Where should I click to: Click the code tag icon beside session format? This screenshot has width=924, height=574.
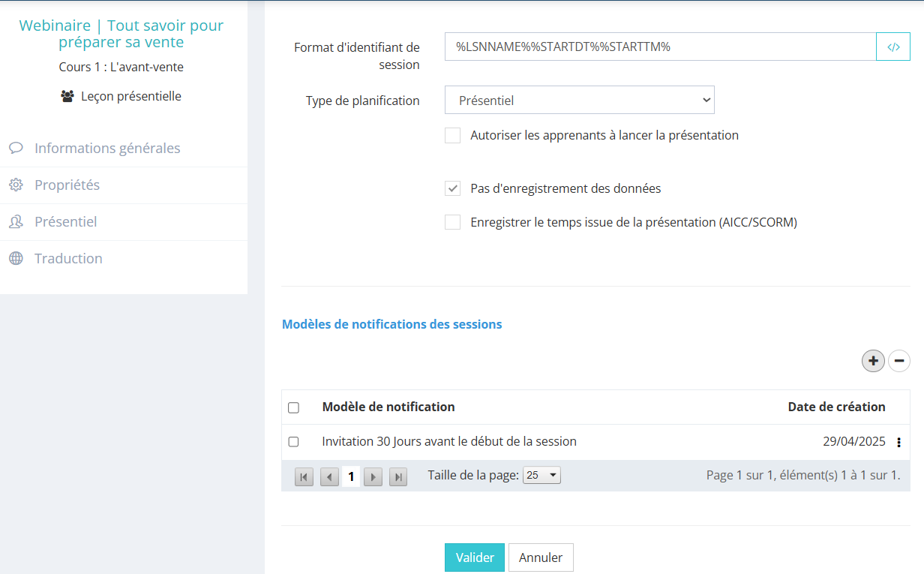click(x=892, y=47)
